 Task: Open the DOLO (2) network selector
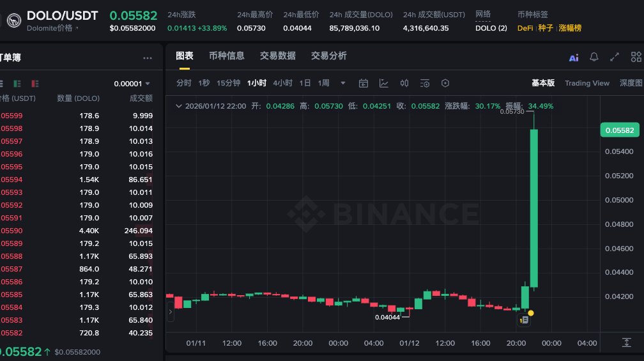coord(491,28)
